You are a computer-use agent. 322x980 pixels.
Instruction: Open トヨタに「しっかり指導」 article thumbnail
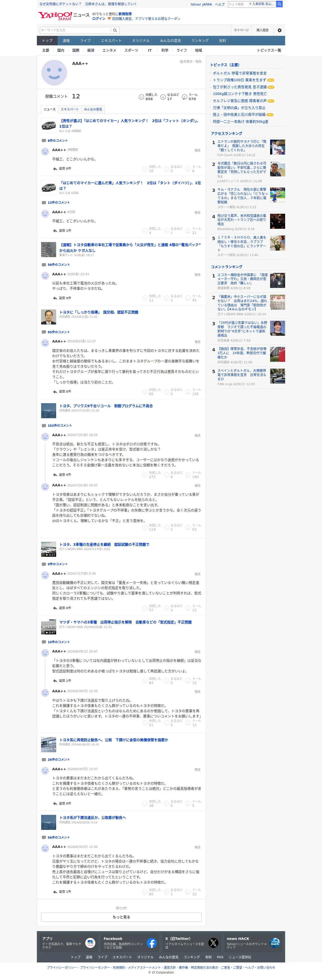[x=48, y=316]
